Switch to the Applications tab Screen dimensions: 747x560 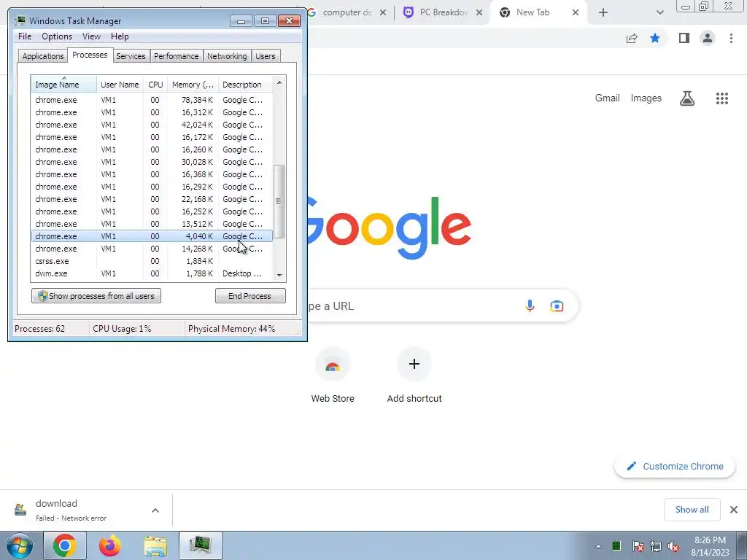pos(43,56)
